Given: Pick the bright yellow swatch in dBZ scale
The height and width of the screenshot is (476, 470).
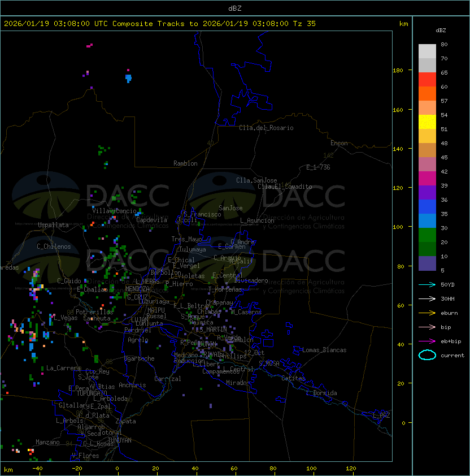Looking at the screenshot, I should (x=427, y=122).
